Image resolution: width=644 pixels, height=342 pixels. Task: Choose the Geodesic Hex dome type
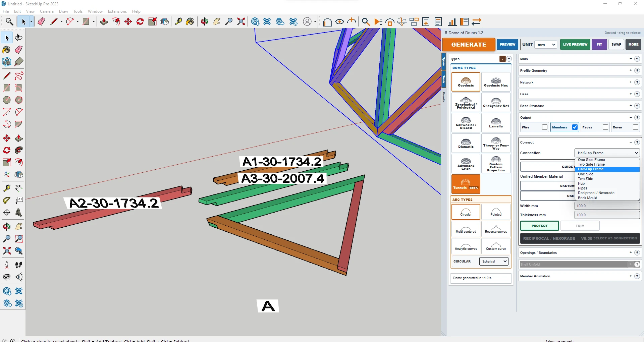[x=496, y=82]
